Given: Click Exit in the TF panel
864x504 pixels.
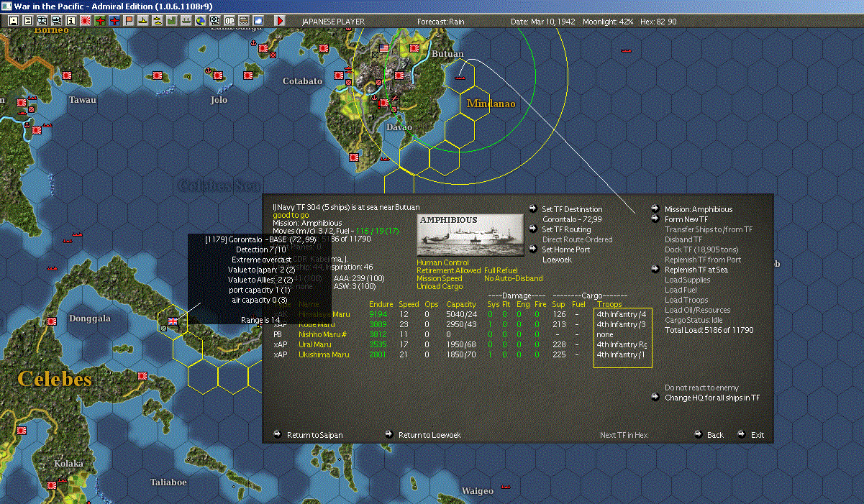Looking at the screenshot, I should coord(758,435).
